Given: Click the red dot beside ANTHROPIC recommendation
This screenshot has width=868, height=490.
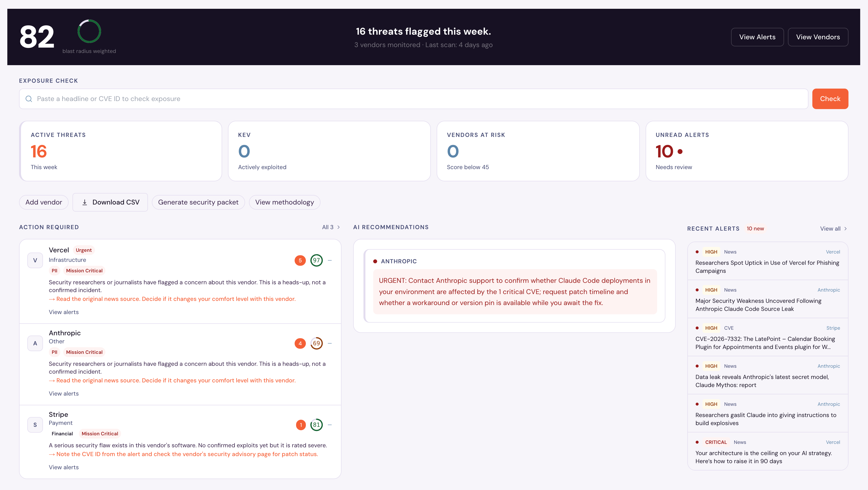Looking at the screenshot, I should 375,261.
